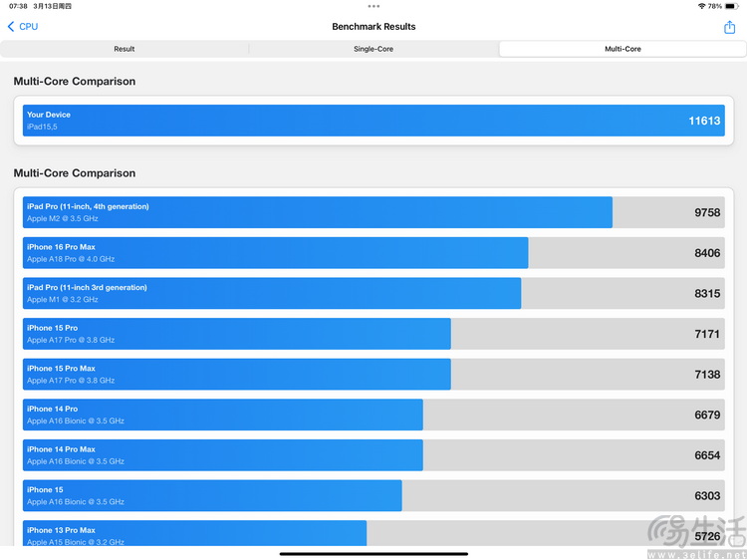Click the Benchmark Results title
Screen dimensions: 747x560
[373, 27]
